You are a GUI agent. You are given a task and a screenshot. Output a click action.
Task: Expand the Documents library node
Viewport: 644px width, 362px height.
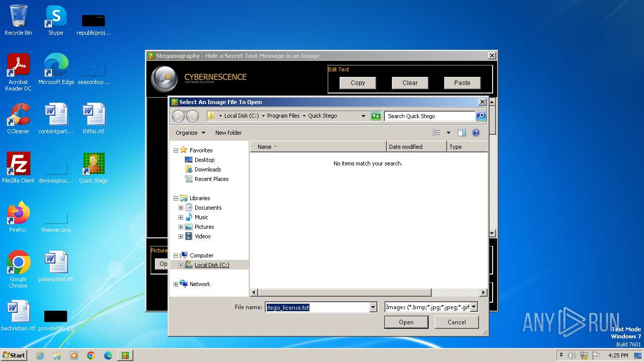coord(181,208)
